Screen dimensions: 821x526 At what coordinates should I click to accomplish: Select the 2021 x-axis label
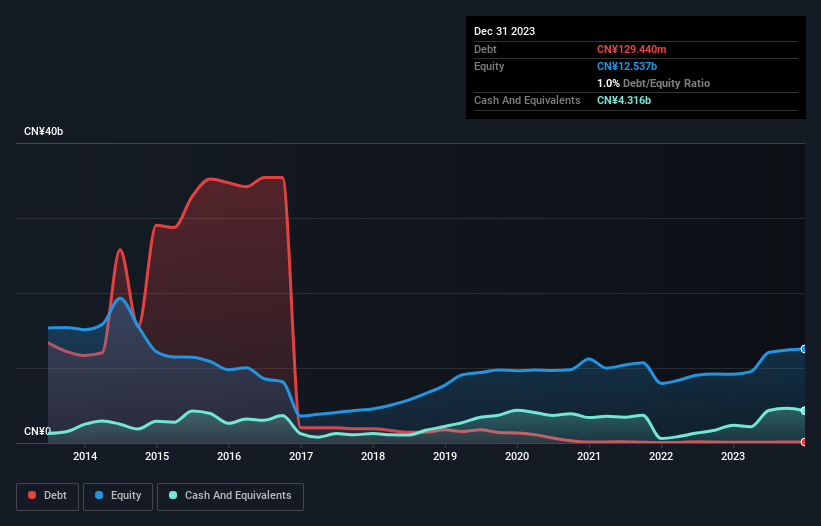(589, 456)
